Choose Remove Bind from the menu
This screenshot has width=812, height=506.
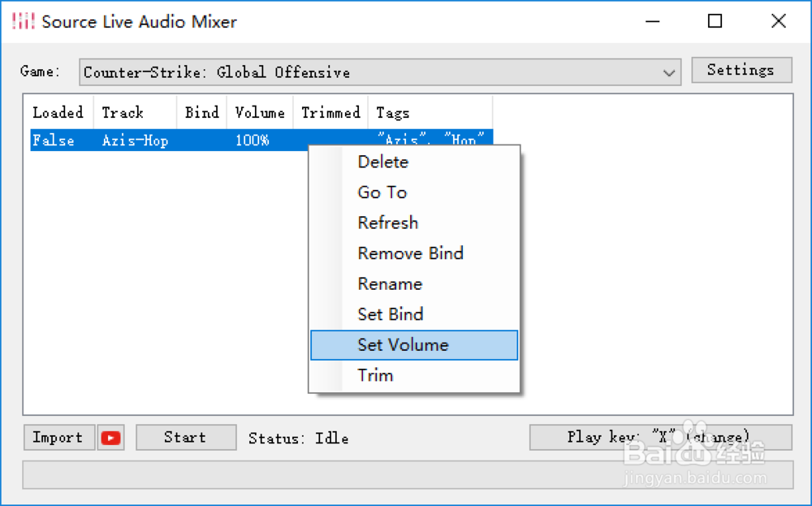[x=410, y=253]
